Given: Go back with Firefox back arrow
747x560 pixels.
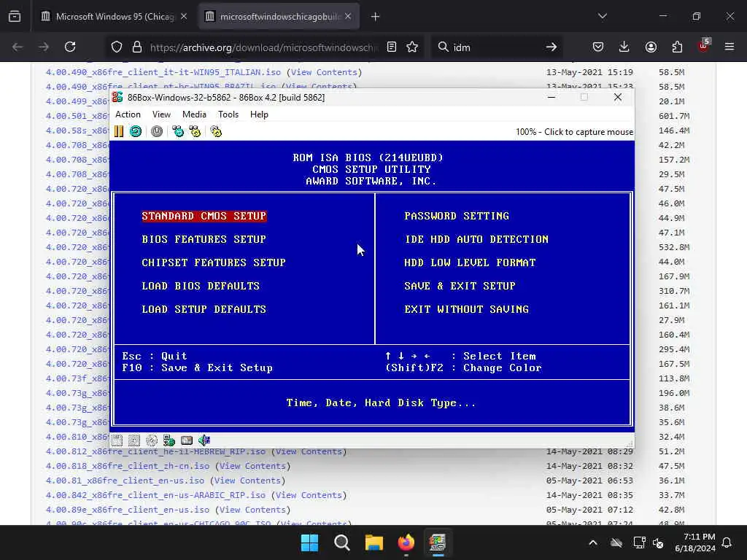Looking at the screenshot, I should pyautogui.click(x=18, y=47).
